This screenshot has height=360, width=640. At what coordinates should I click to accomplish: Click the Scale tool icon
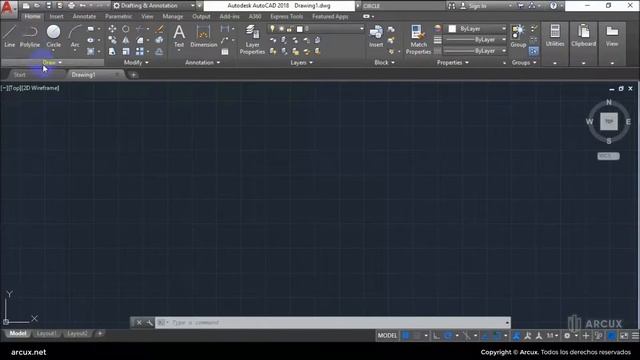coord(126,51)
